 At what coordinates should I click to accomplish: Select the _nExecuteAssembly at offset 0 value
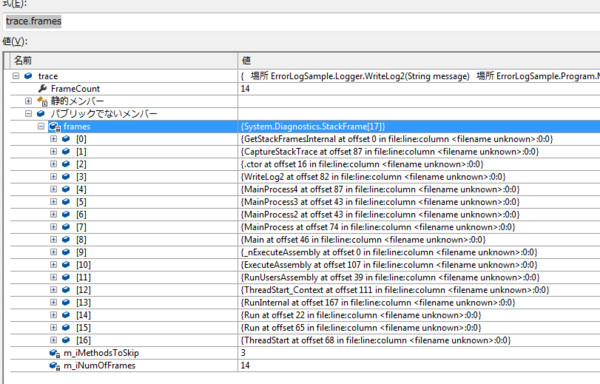[x=389, y=252]
